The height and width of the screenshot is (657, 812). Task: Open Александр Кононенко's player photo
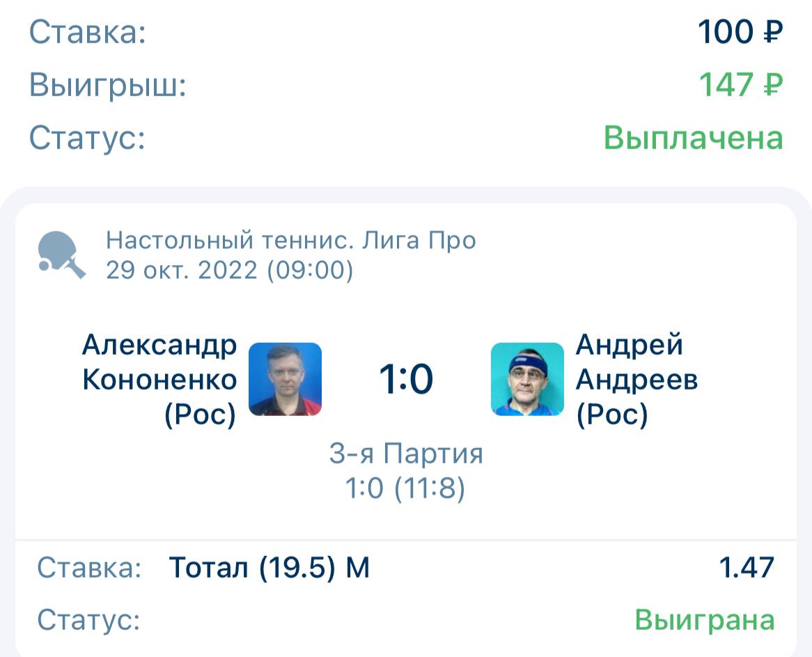pos(285,380)
